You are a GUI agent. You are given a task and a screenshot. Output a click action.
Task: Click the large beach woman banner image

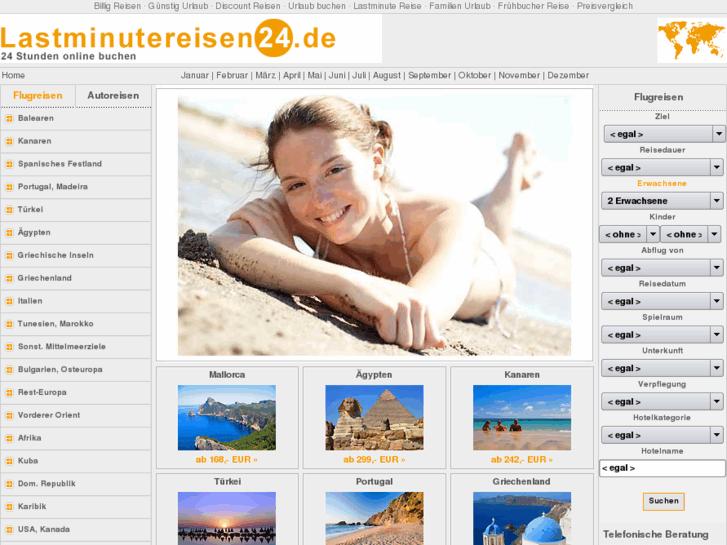pyautogui.click(x=374, y=225)
